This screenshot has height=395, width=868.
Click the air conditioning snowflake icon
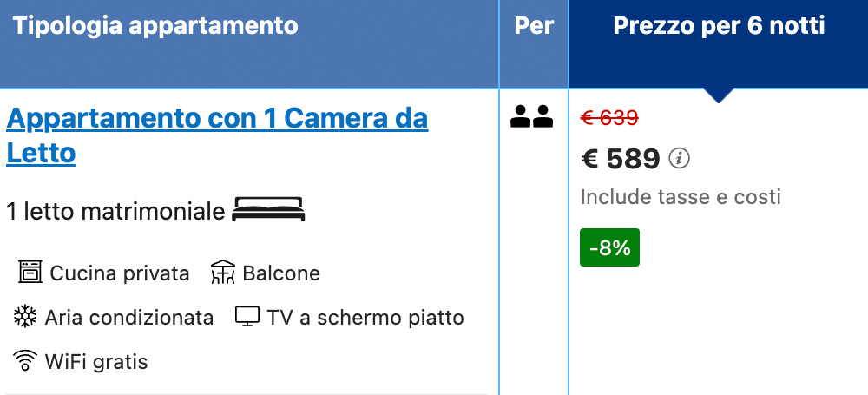[x=25, y=317]
